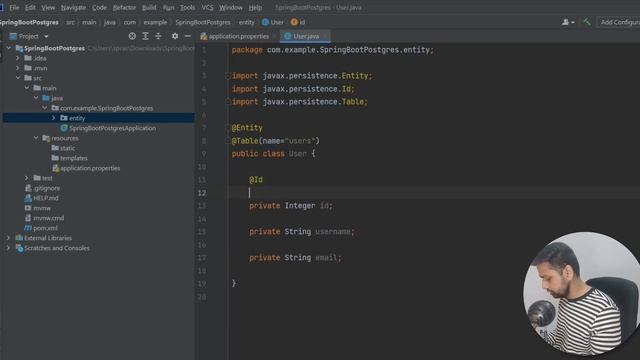Open the Run menu
Image resolution: width=640 pixels, height=360 pixels.
[x=168, y=7]
